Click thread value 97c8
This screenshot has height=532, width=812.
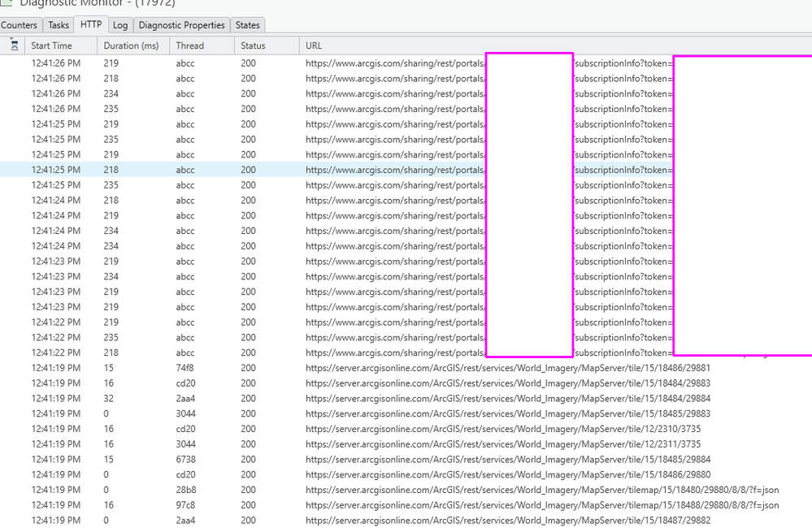point(185,505)
